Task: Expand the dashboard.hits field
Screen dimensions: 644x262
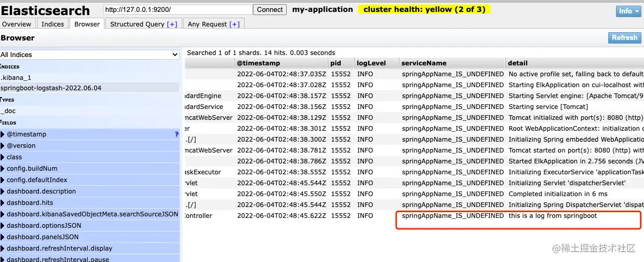Action: coord(3,203)
